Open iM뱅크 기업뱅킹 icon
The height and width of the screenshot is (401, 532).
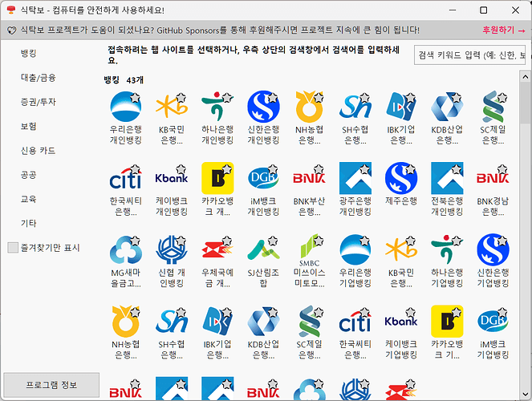click(493, 322)
